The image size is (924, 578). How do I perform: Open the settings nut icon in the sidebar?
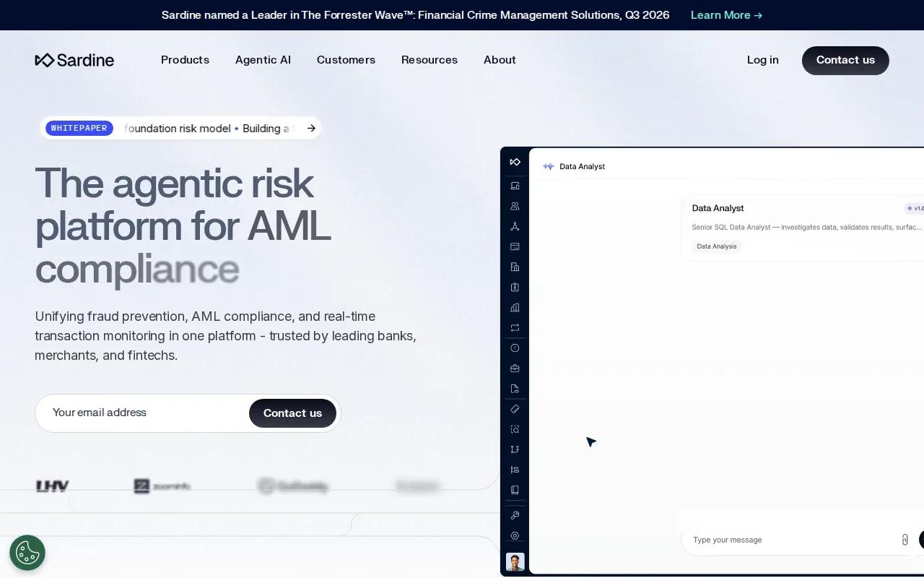coord(515,535)
